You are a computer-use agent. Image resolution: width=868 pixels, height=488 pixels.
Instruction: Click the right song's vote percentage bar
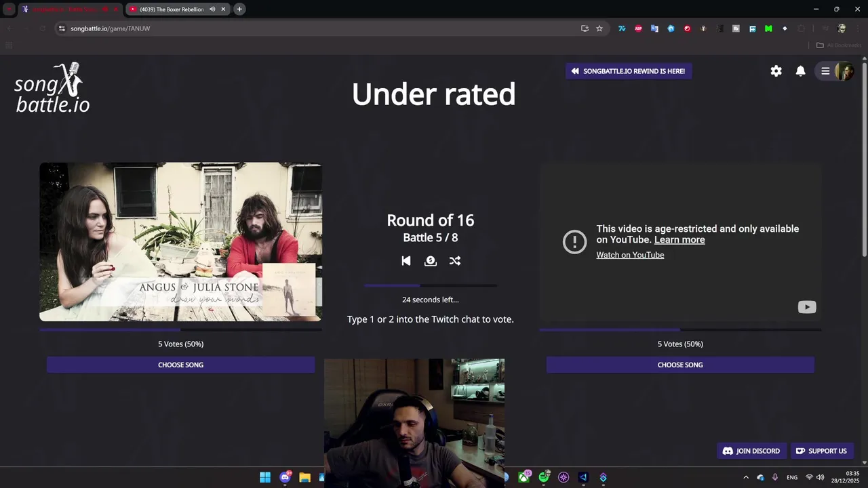coord(680,330)
